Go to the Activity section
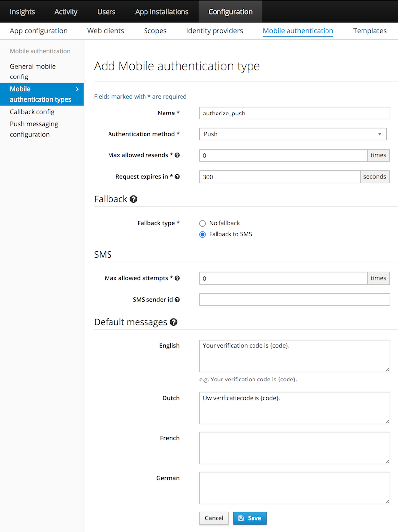The width and height of the screenshot is (398, 532). [x=66, y=12]
